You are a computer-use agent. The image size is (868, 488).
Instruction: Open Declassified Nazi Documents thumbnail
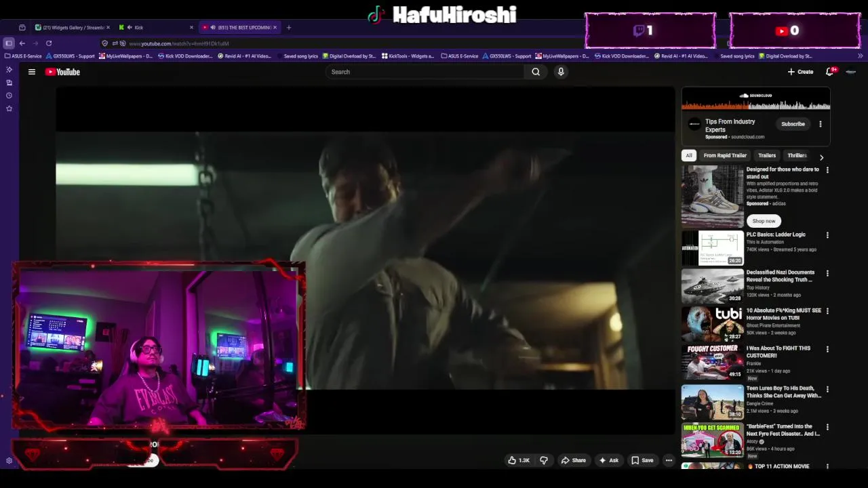pyautogui.click(x=713, y=286)
